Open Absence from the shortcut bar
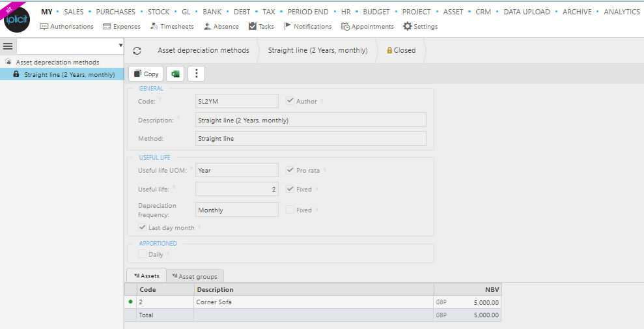644x329 pixels. [221, 26]
